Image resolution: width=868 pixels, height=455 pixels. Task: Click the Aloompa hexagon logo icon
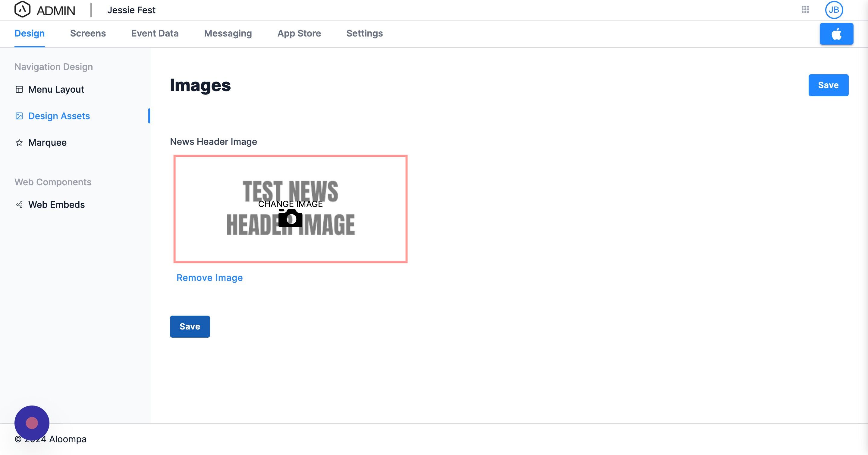pyautogui.click(x=22, y=9)
